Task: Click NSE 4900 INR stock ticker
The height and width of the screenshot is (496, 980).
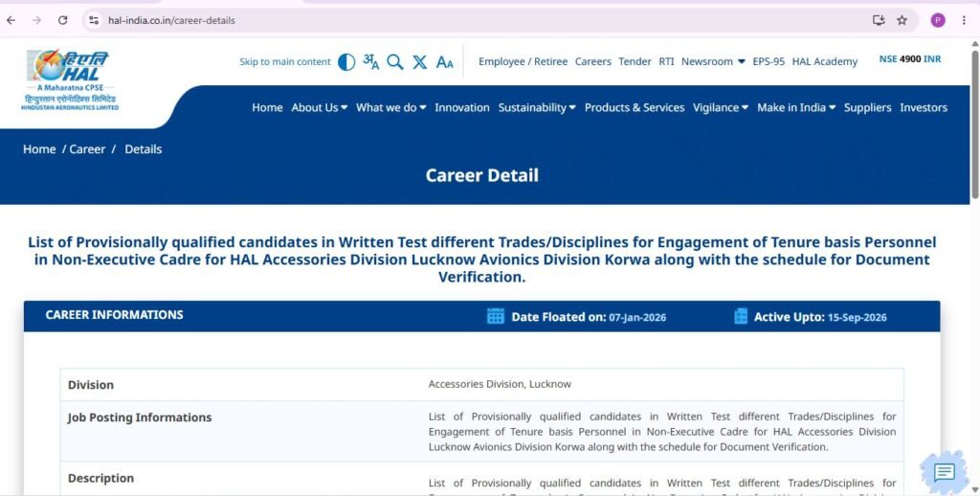Action: pos(910,58)
